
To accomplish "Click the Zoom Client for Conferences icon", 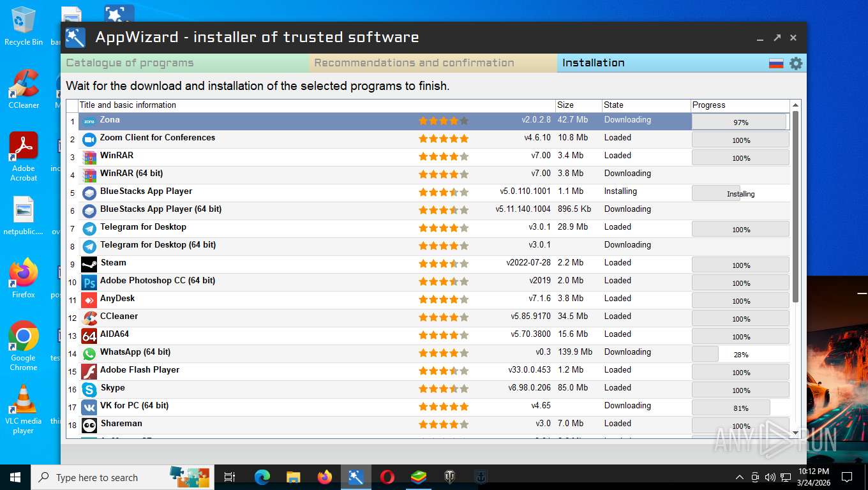I will (x=89, y=139).
